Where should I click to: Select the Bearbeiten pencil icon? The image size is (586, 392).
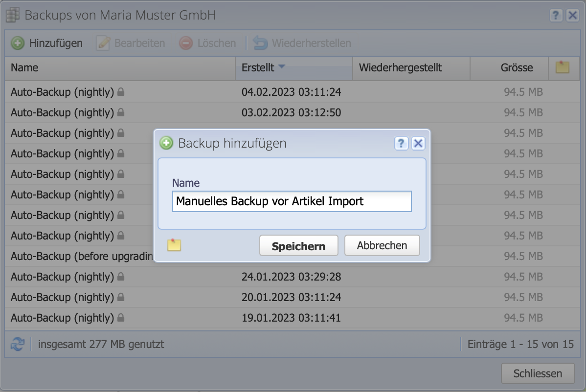(x=102, y=43)
